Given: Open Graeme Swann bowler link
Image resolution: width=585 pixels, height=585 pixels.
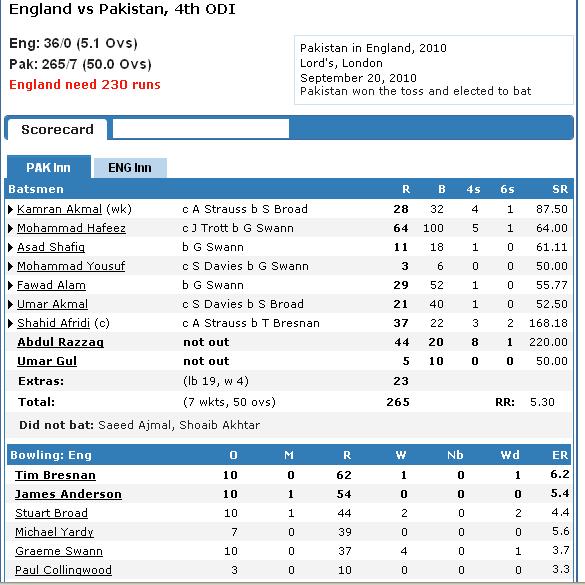Looking at the screenshot, I should (x=59, y=551).
